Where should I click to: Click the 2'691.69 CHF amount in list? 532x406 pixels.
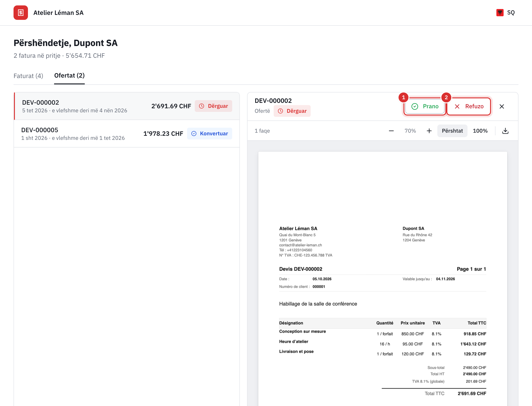click(x=171, y=106)
